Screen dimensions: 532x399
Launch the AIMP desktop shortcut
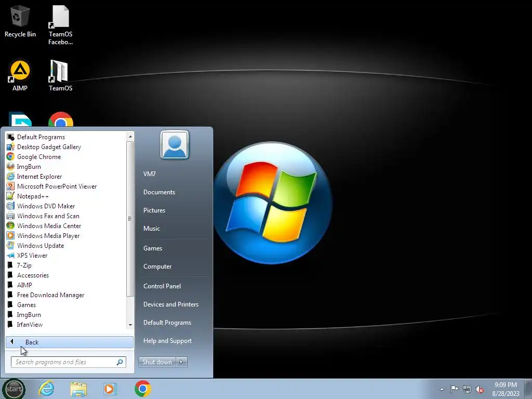20,76
